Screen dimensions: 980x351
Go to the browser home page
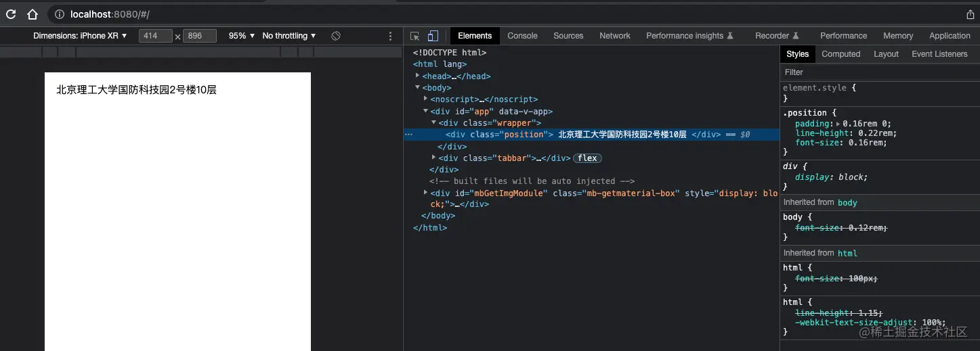point(32,14)
